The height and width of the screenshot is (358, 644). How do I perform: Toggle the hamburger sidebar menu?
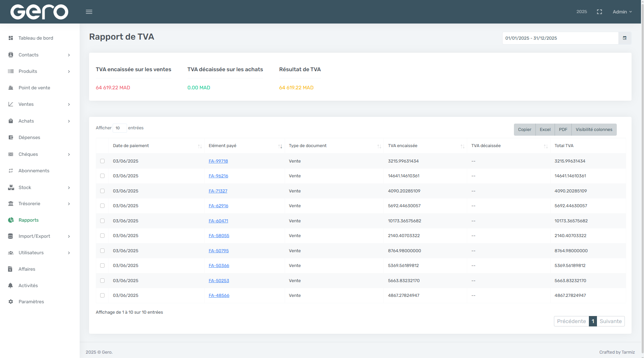click(x=89, y=12)
